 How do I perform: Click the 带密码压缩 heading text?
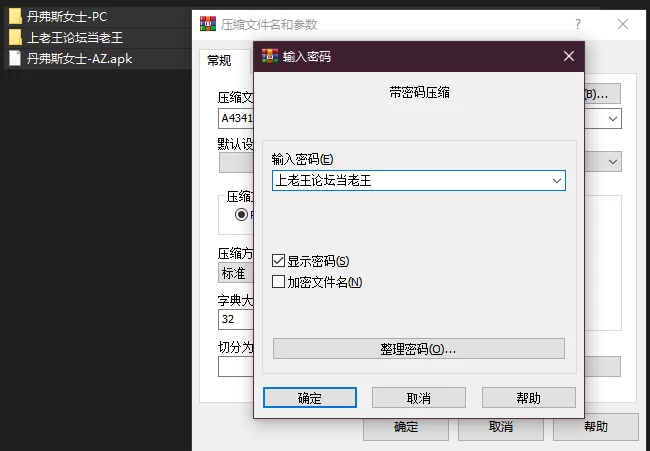(x=419, y=92)
